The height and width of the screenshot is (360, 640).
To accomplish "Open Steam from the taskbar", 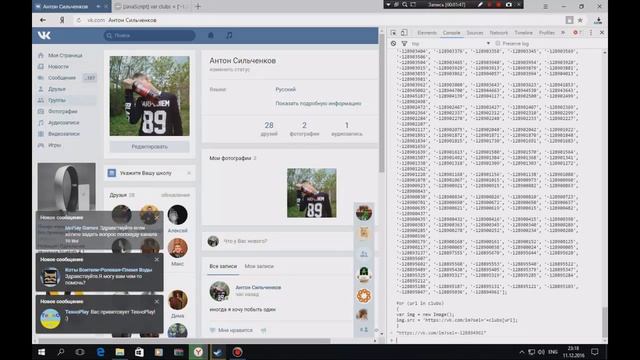I will (x=217, y=352).
